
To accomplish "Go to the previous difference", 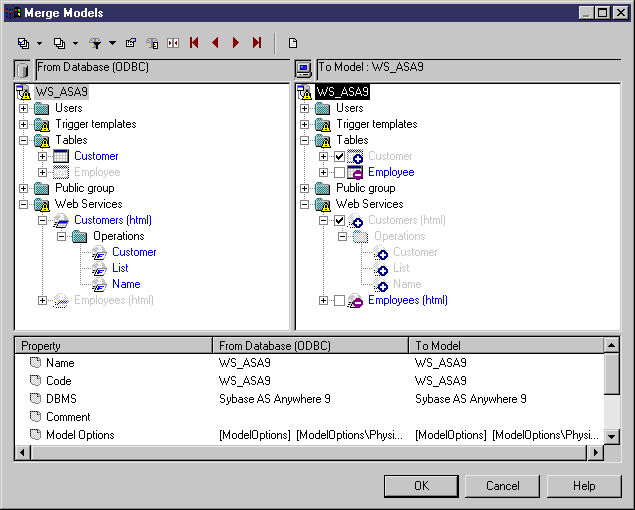I will click(x=215, y=43).
